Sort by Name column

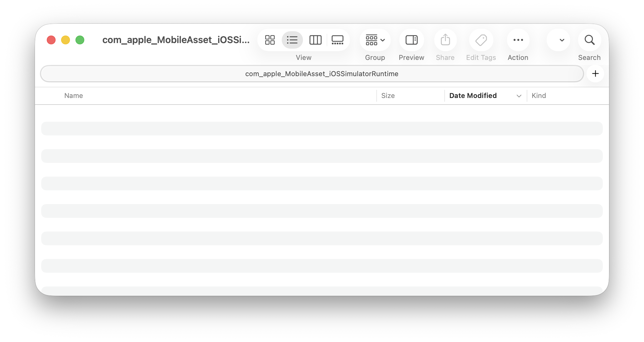tap(74, 95)
